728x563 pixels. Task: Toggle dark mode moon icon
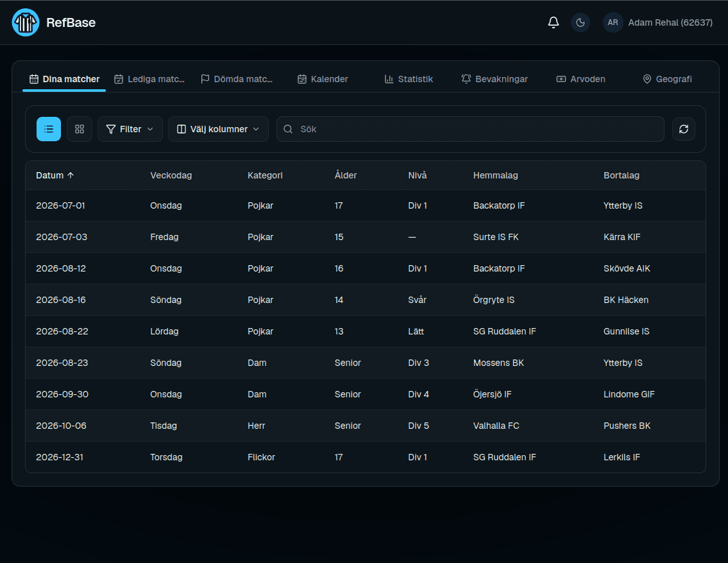580,22
